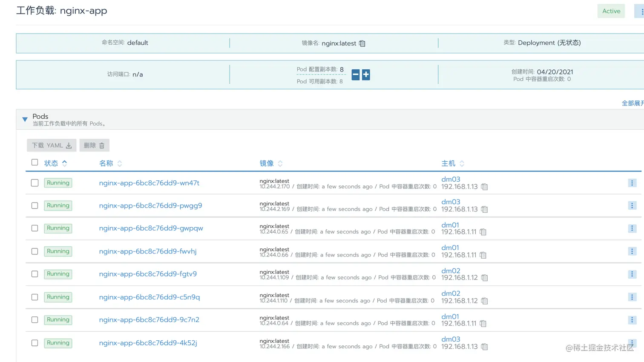The width and height of the screenshot is (644, 362).
Task: Toggle the select-all pods checkbox
Action: [35, 162]
